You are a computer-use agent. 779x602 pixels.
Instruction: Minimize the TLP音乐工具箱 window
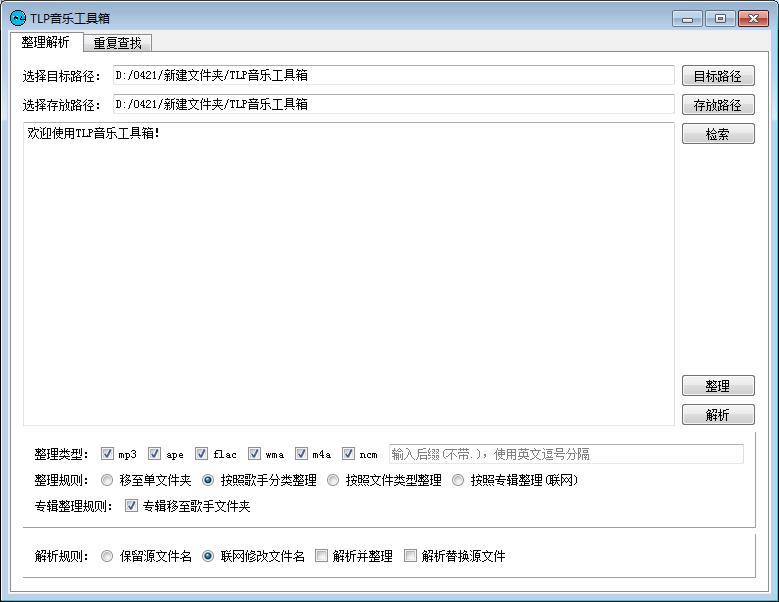[687, 19]
